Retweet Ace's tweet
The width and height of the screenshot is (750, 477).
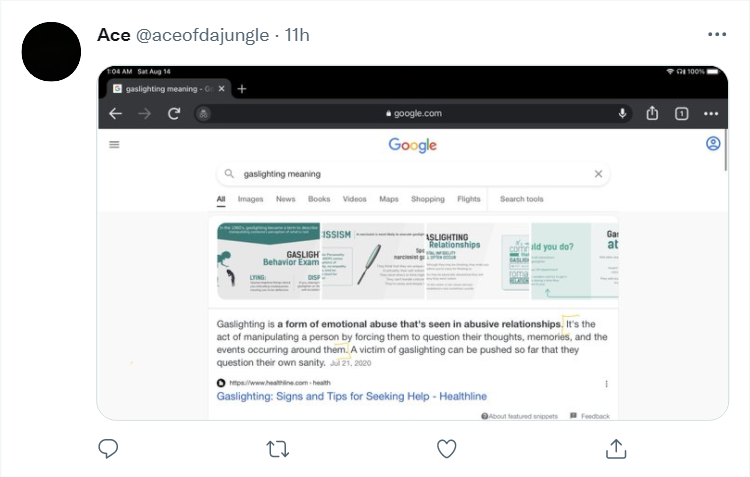click(x=278, y=449)
